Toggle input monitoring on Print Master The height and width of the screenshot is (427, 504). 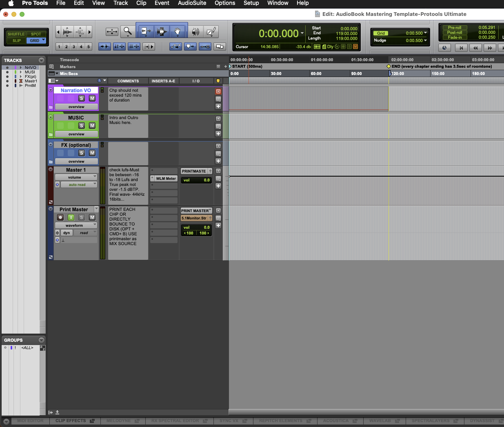click(x=71, y=217)
